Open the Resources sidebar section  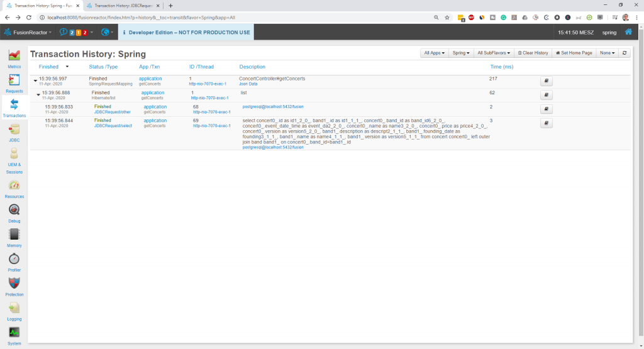(14, 189)
